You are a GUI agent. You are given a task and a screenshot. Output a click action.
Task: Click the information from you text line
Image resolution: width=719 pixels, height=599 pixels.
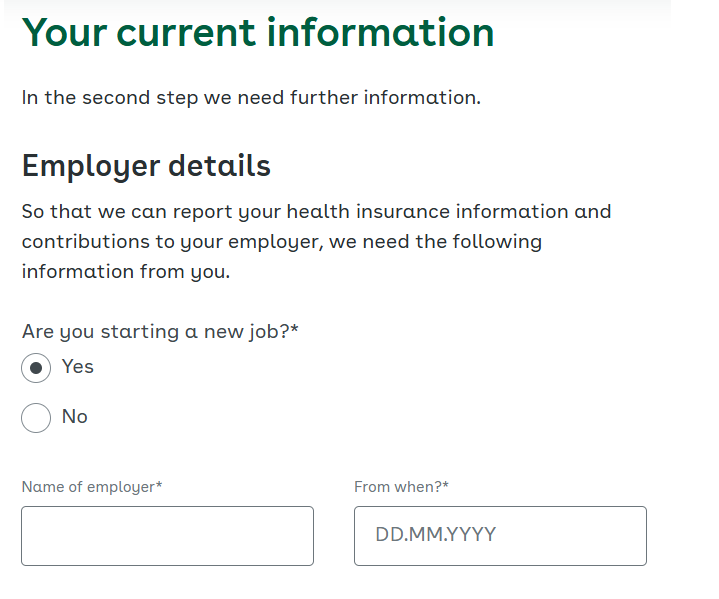click(x=126, y=272)
